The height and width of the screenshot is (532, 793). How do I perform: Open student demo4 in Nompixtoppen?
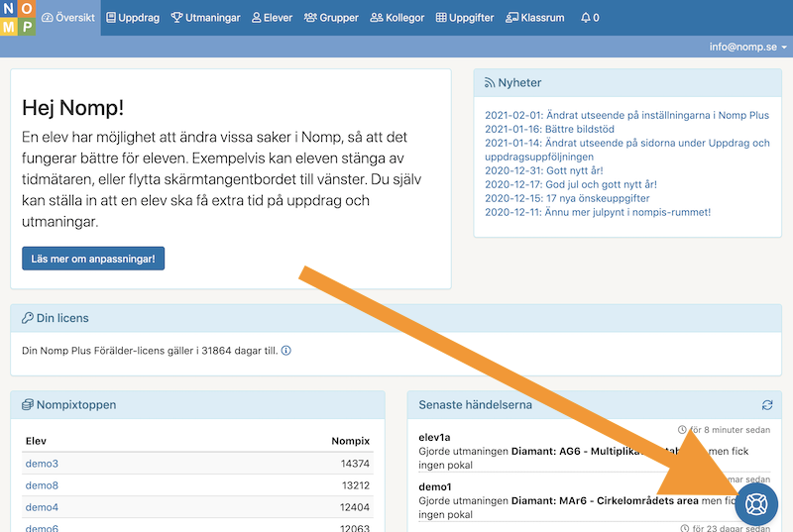click(42, 507)
